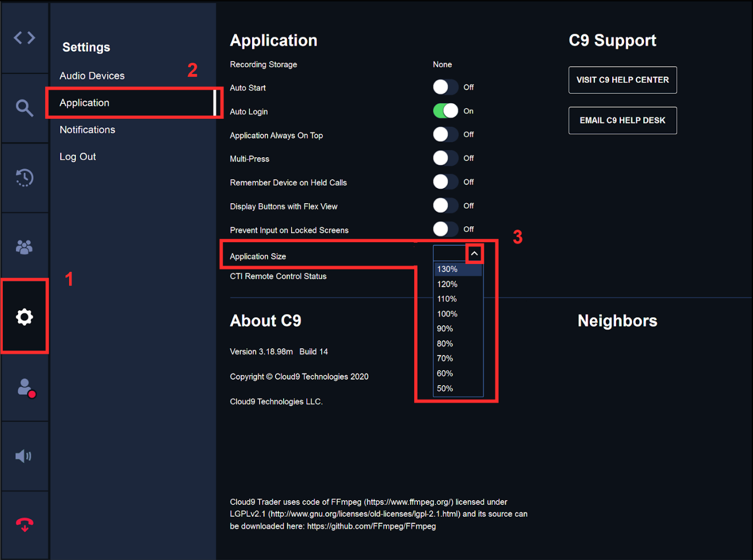Toggle Display Buttons with Flex View
The image size is (753, 560).
[445, 205]
